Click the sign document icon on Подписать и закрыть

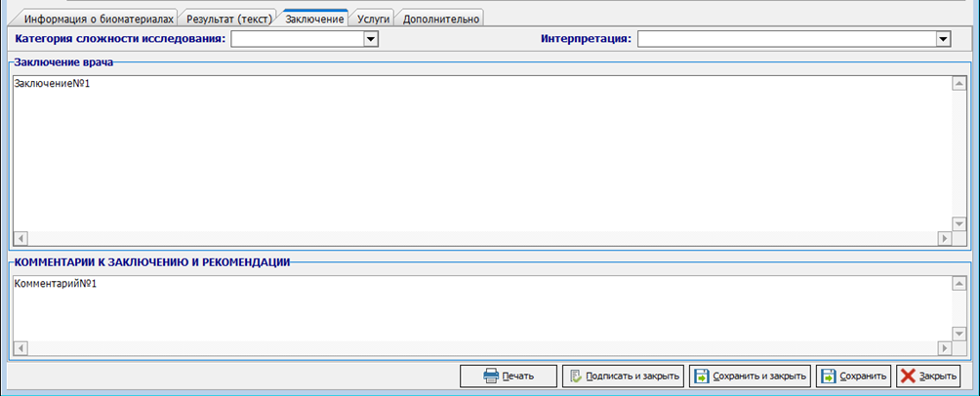pyautogui.click(x=576, y=376)
